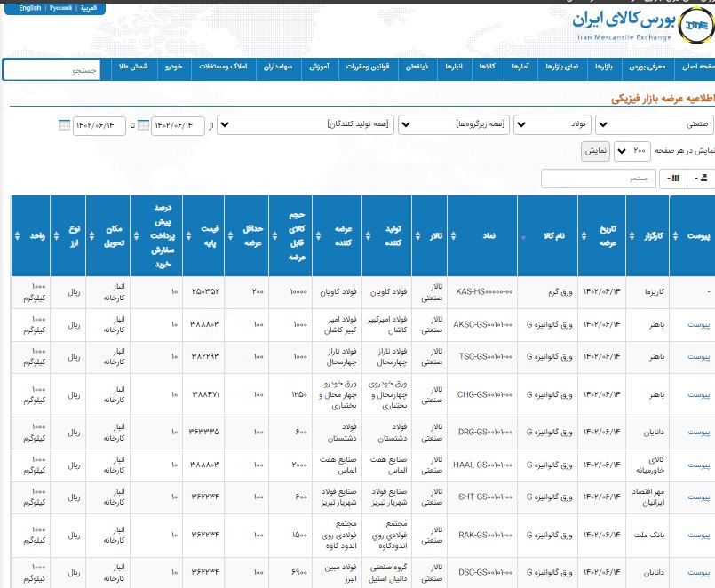Screen dimensions: 715x588
Task: Open the calendar picker for the end date
Action: click(x=64, y=125)
